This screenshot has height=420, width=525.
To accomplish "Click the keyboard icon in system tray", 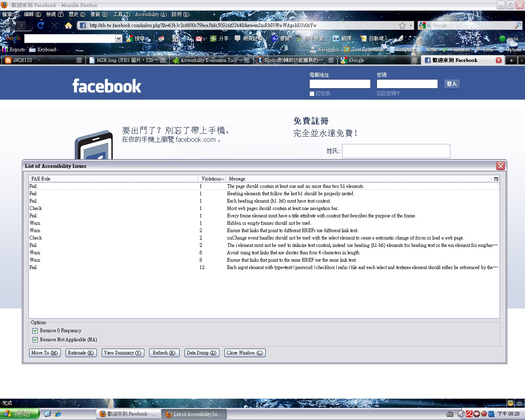I will click(x=450, y=414).
